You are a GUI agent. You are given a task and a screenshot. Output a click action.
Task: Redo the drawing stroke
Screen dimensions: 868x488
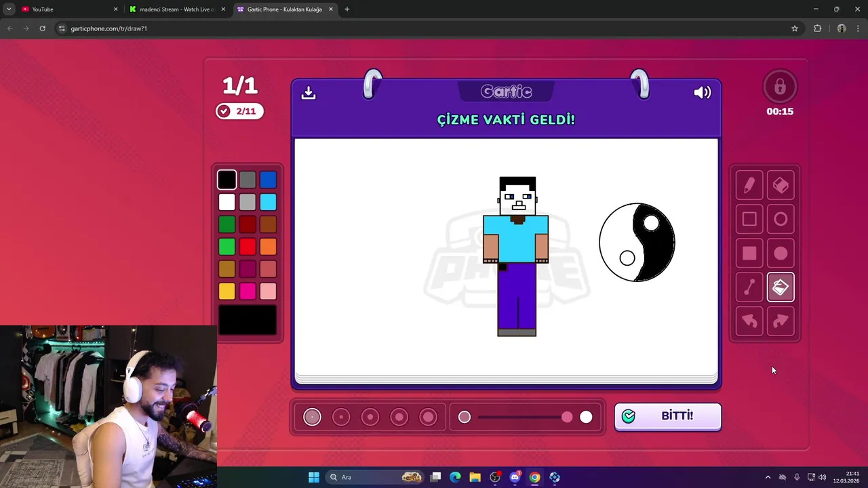(781, 321)
